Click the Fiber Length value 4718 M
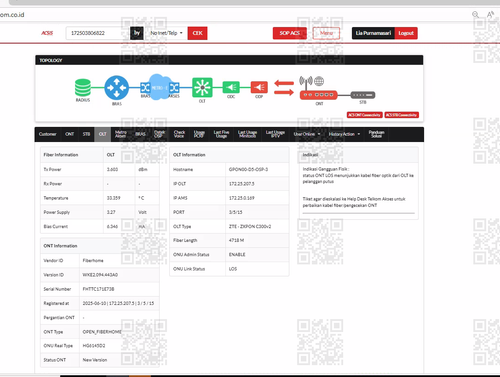The height and width of the screenshot is (377, 500). [236, 240]
